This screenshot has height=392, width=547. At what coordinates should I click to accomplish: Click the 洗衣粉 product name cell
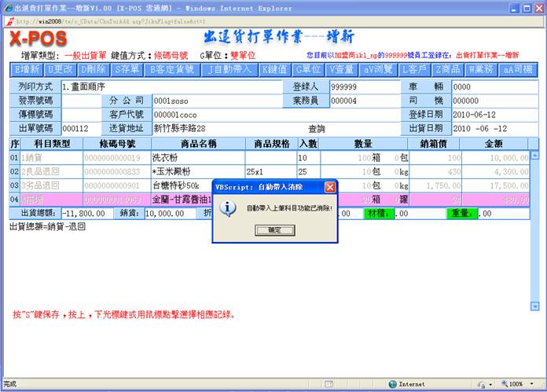point(196,158)
